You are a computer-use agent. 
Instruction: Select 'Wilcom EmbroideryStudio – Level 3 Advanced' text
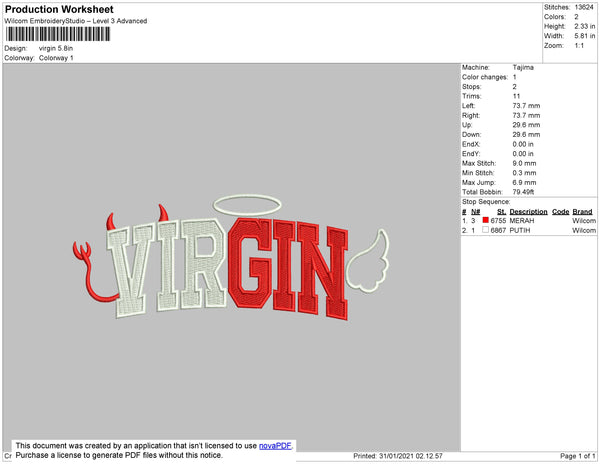pyautogui.click(x=76, y=21)
